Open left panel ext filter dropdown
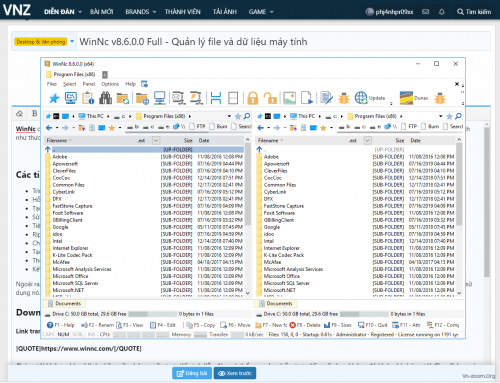500x383 pixels. tap(156, 140)
